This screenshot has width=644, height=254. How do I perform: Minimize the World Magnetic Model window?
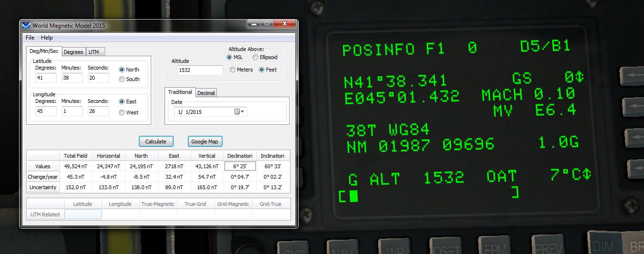pos(253,24)
